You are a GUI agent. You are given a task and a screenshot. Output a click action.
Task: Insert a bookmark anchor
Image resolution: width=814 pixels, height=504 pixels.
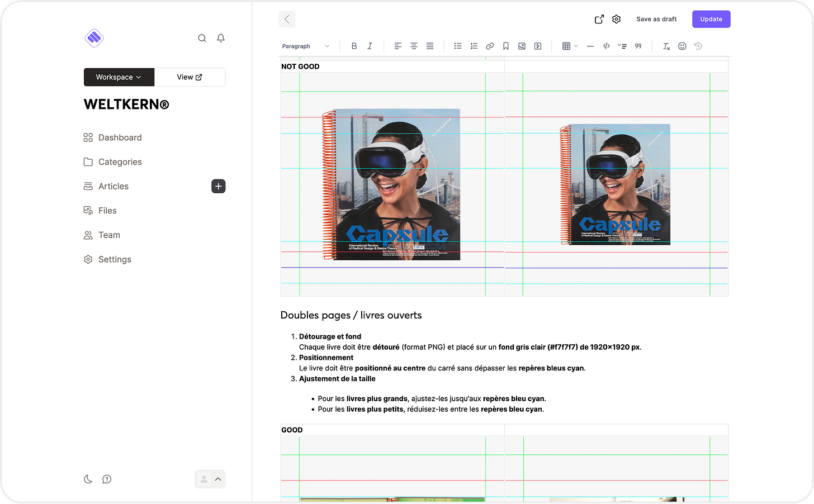506,46
